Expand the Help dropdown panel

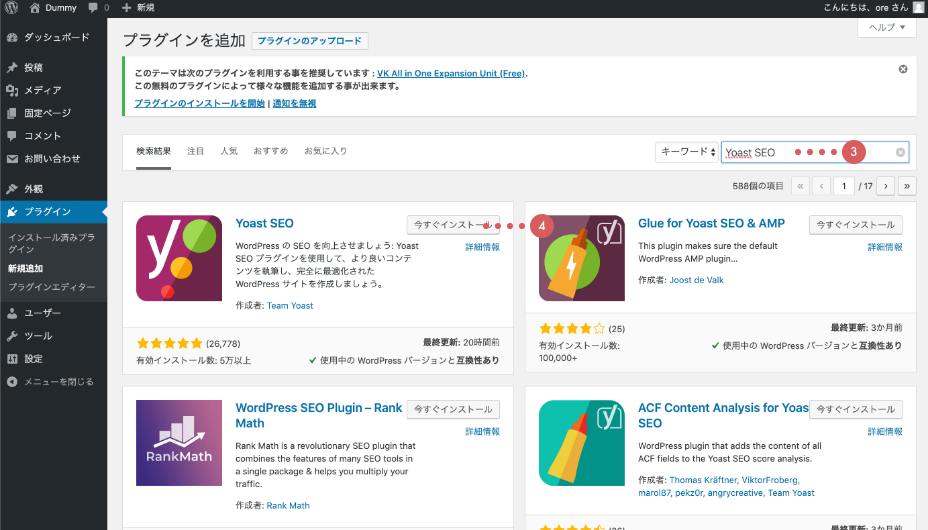[886, 28]
